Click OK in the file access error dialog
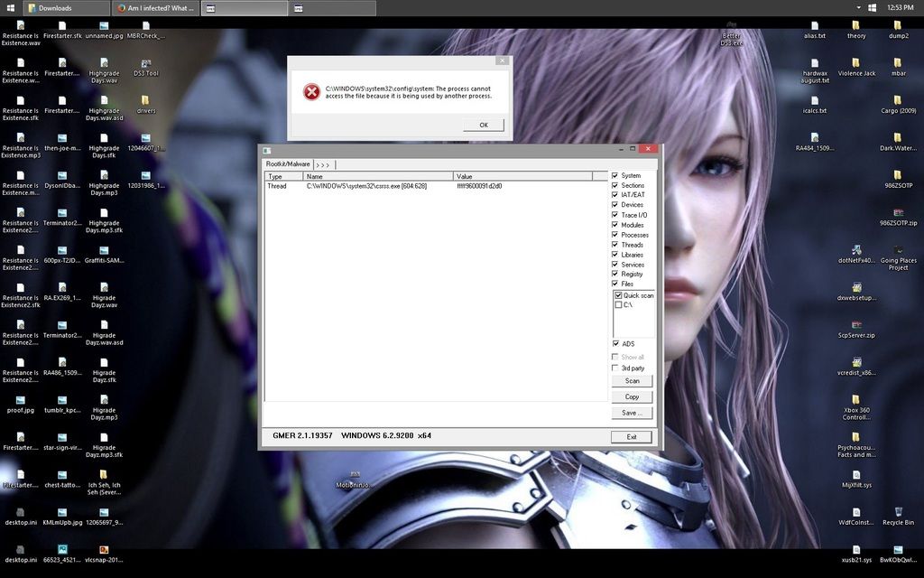This screenshot has height=578, width=924. [484, 125]
